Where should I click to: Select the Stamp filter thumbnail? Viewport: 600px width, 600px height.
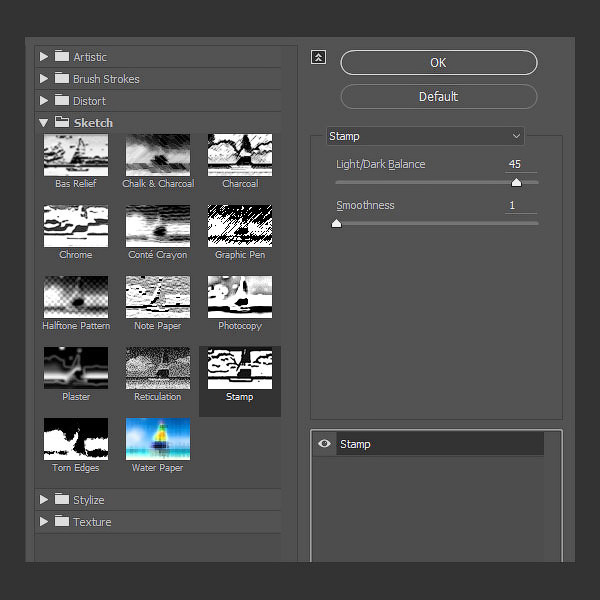[240, 368]
